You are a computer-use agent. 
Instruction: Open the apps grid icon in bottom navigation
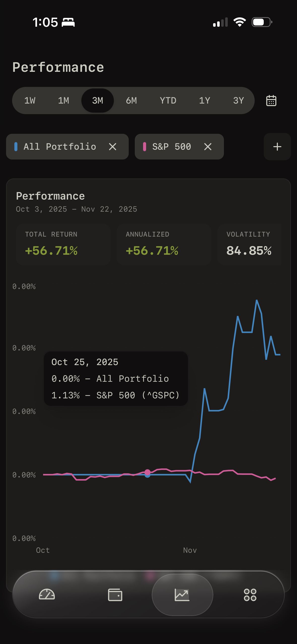(250, 595)
